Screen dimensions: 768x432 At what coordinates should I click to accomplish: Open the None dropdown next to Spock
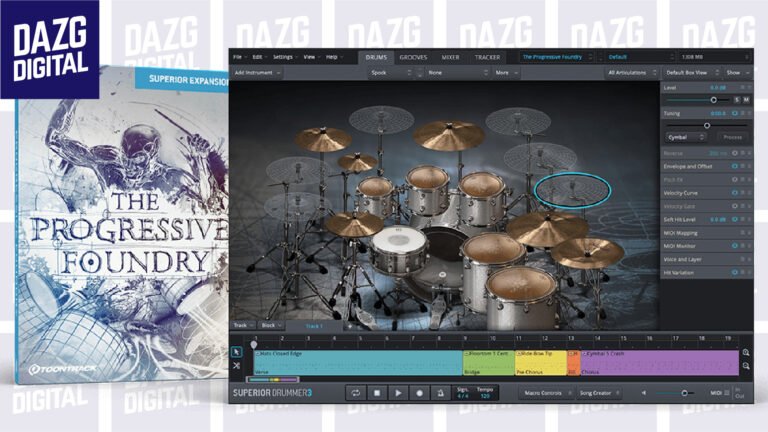click(457, 72)
